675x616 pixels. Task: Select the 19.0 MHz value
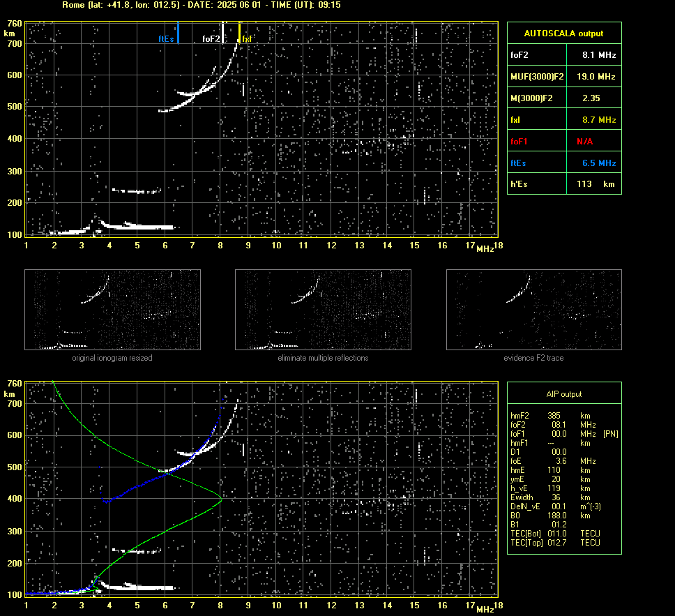click(596, 77)
